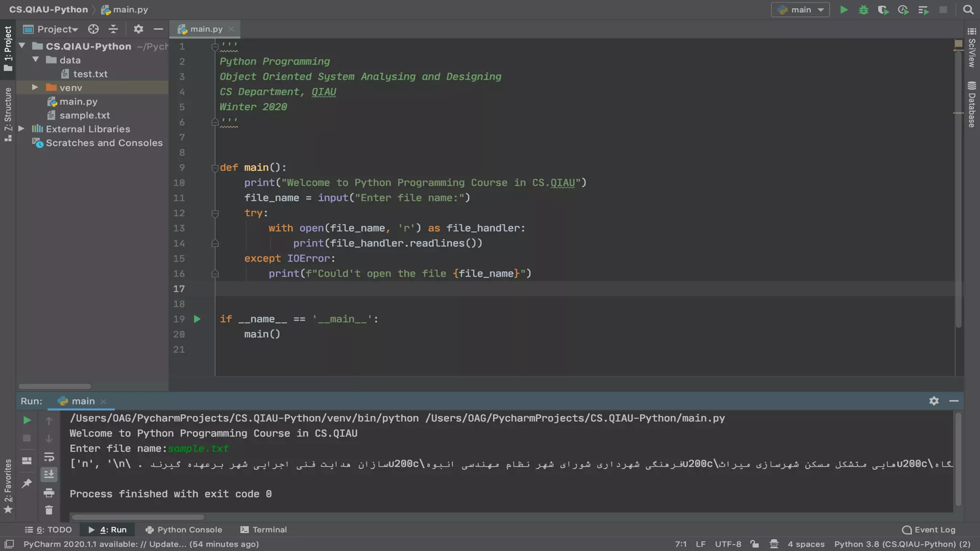
Task: Run main with Coverage icon
Action: coord(883,10)
